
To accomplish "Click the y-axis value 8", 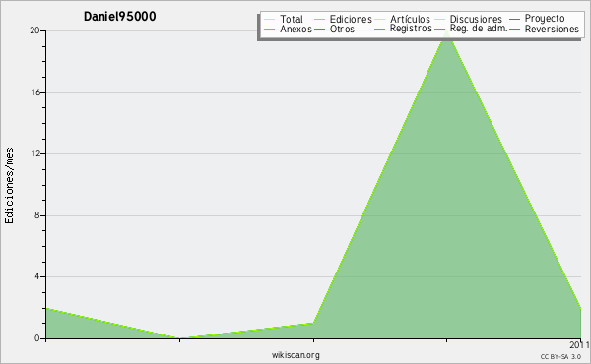I will (x=37, y=215).
